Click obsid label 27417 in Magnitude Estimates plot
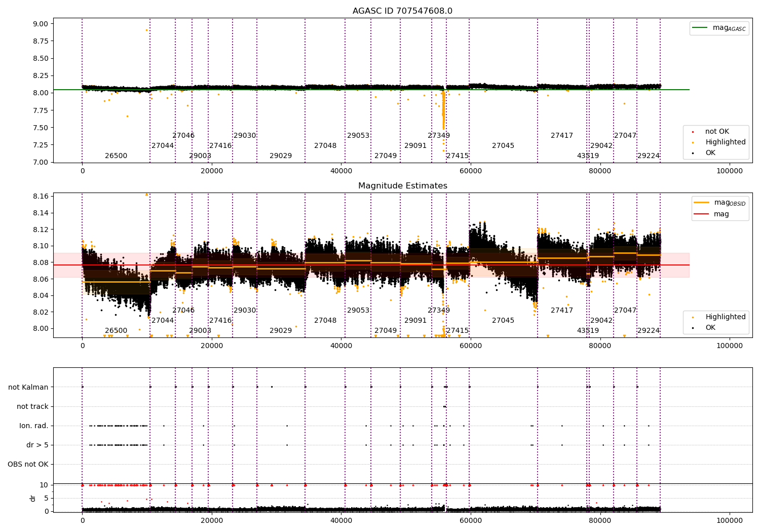Viewport: 760px width, 532px height. pos(562,311)
